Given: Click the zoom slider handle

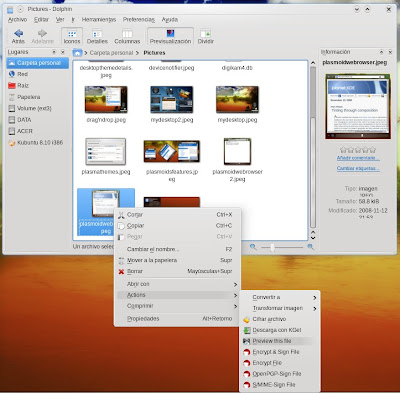Looking at the screenshot, I should click(x=273, y=247).
